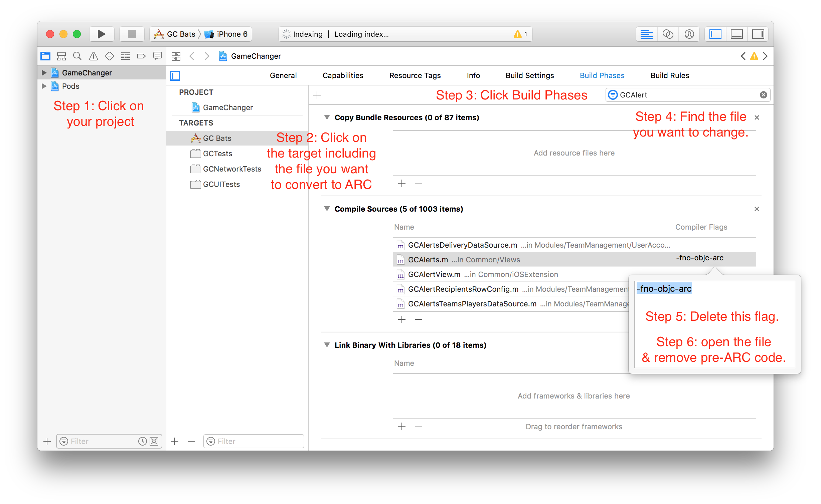Add a new build phase
The width and height of the screenshot is (821, 504).
pos(317,95)
